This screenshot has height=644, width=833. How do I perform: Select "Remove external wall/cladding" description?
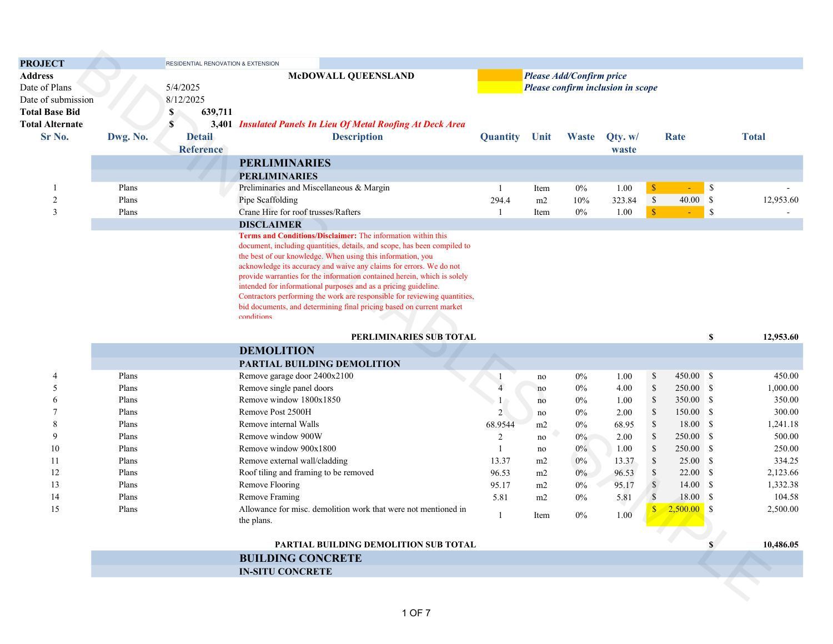coord(293,461)
